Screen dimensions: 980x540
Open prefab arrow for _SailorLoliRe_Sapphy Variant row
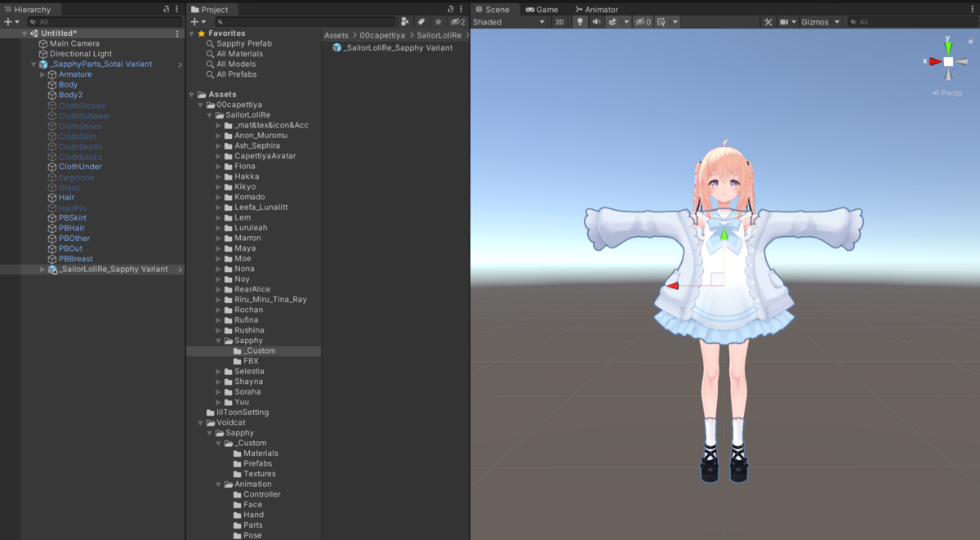tap(180, 270)
